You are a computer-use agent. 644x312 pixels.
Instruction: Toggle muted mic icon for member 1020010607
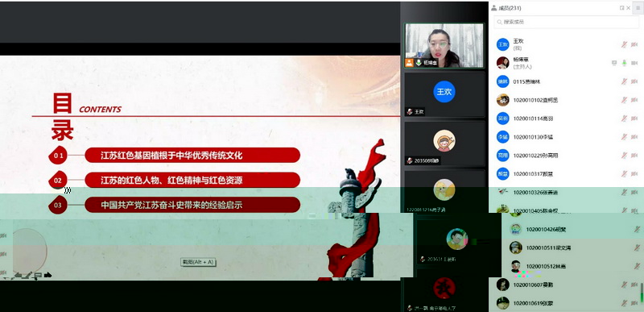[624, 285]
